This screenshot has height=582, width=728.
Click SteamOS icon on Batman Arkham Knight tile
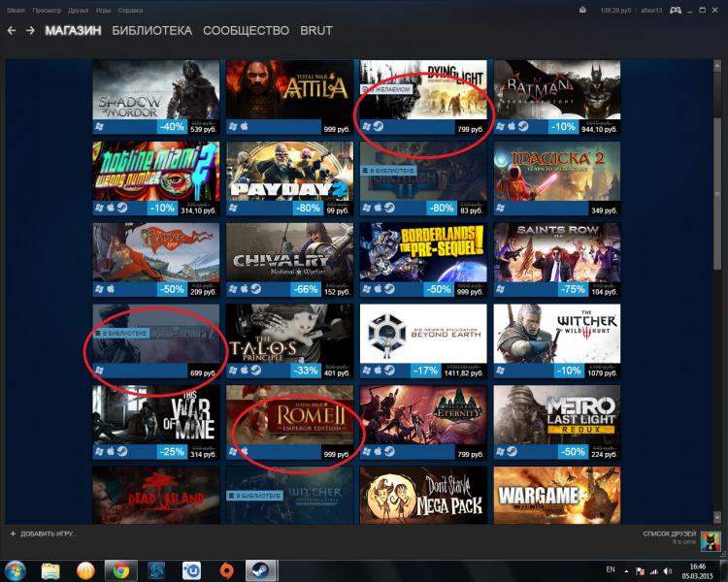[523, 126]
